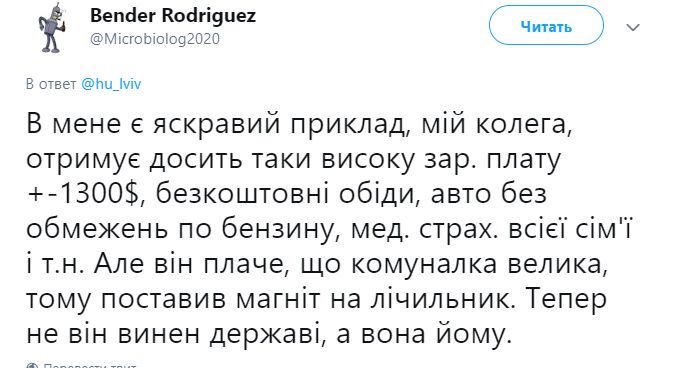Click the Читать follow button
This screenshot has width=675, height=368.
click(546, 26)
